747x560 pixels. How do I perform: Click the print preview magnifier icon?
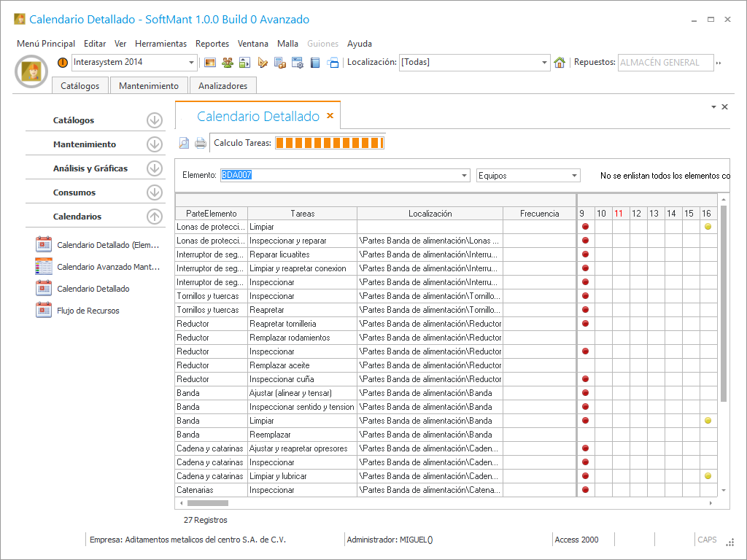185,143
